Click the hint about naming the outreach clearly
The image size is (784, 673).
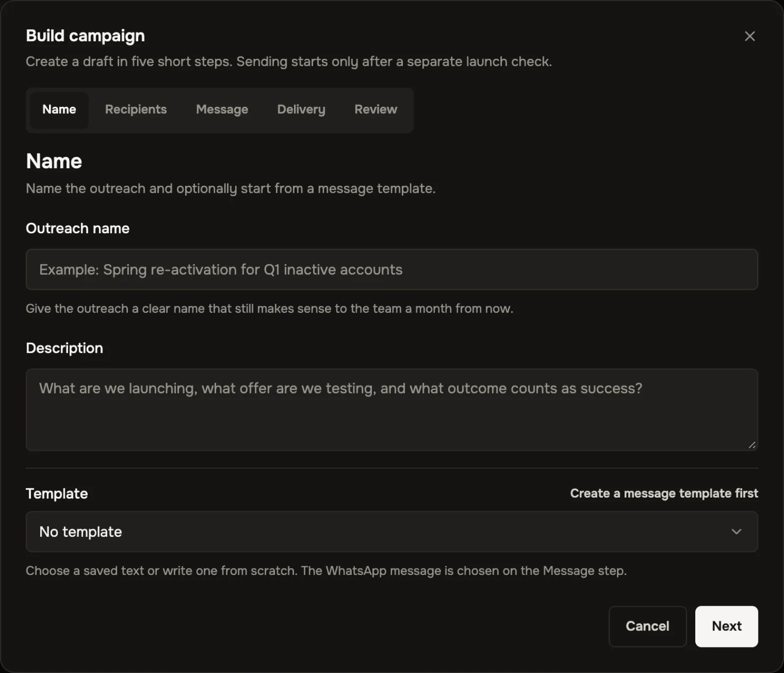click(269, 309)
